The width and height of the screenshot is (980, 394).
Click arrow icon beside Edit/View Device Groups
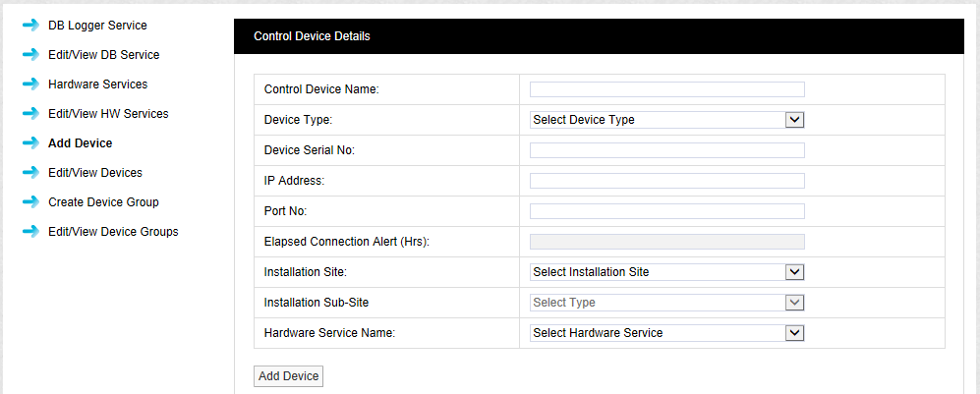[x=29, y=232]
